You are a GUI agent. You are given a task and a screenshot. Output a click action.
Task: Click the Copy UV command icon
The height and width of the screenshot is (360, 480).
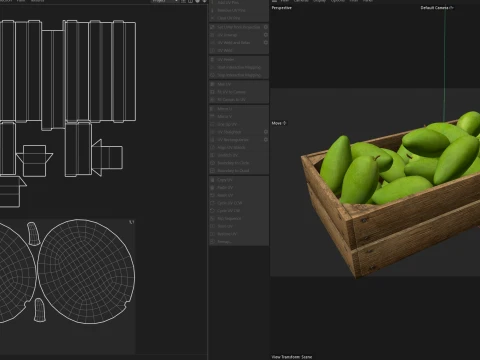[x=213, y=180]
